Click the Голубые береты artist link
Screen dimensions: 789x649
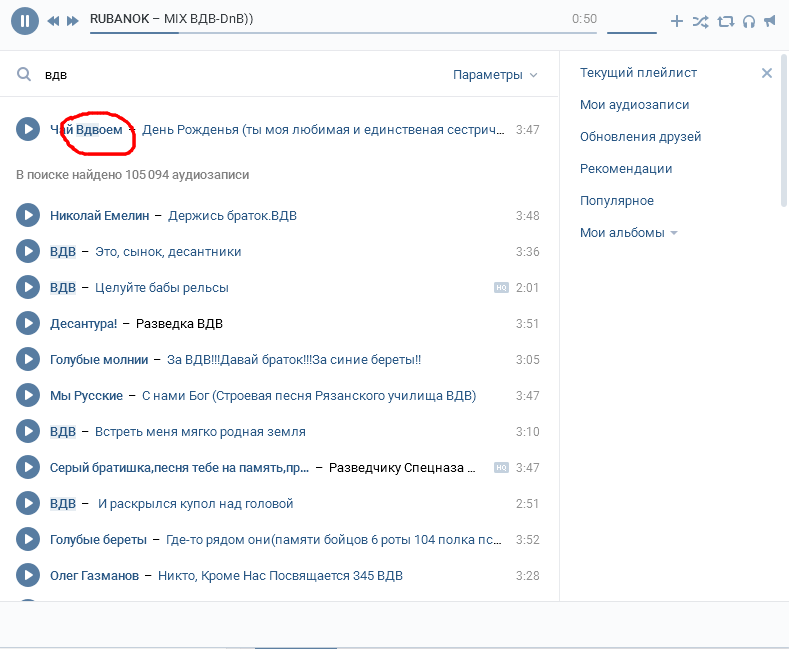(98, 540)
